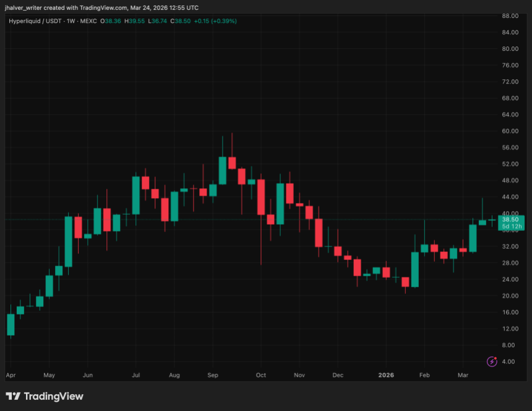Image resolution: width=532 pixels, height=411 pixels.
Task: Click the Sep label on time axis
Action: [213, 375]
